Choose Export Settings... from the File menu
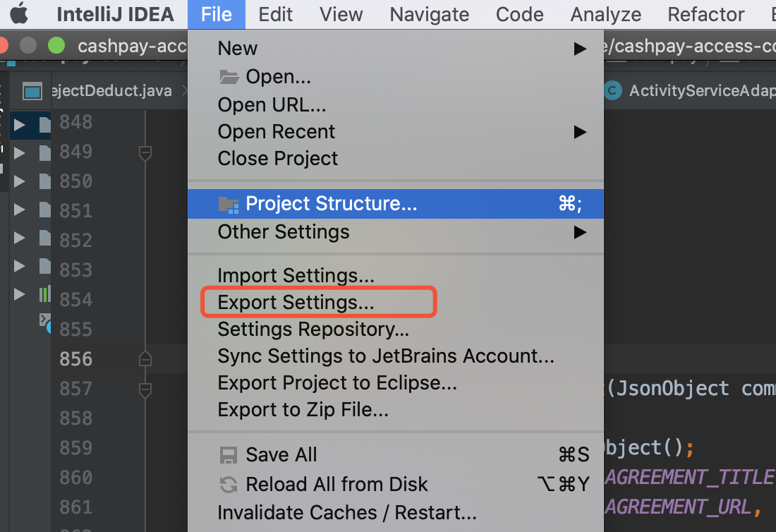This screenshot has width=776, height=532. point(296,303)
